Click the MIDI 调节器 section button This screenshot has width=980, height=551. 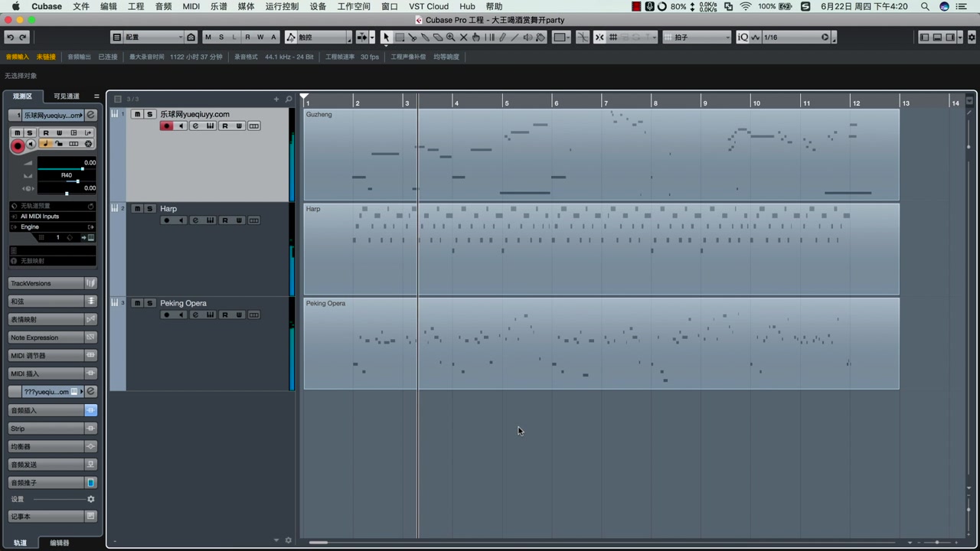coord(53,356)
